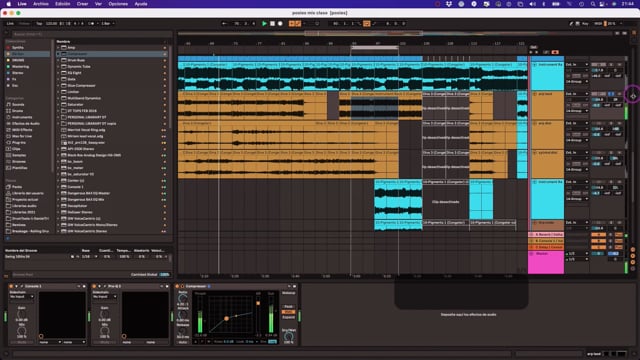Open the Opciones menu

(118, 4)
